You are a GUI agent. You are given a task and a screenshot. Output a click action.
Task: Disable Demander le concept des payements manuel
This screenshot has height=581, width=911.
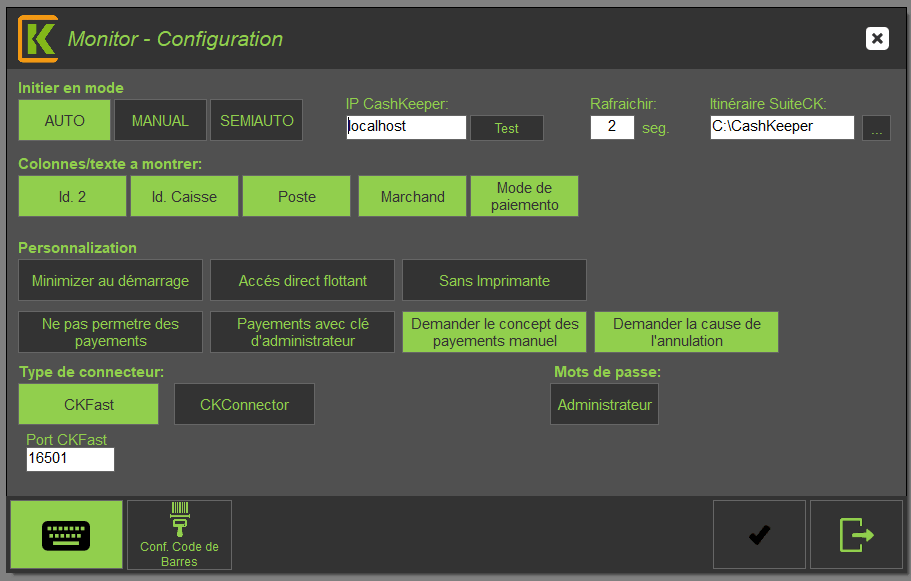(x=494, y=332)
